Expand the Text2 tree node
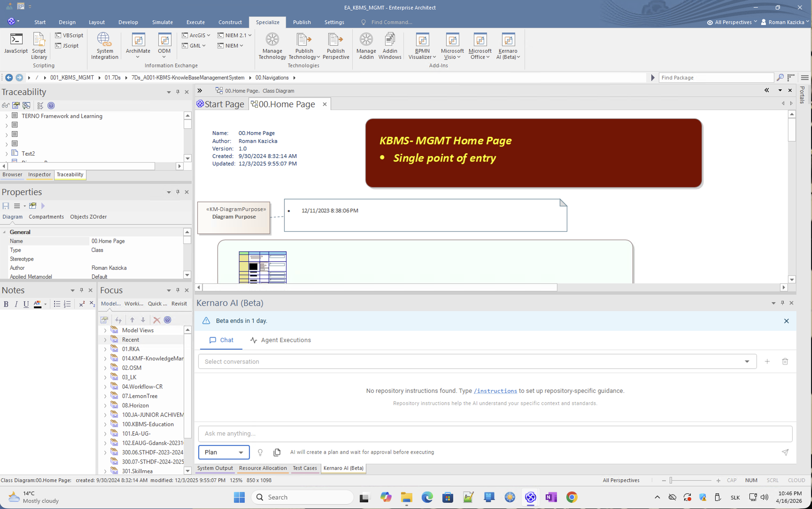The image size is (812, 509). point(6,154)
